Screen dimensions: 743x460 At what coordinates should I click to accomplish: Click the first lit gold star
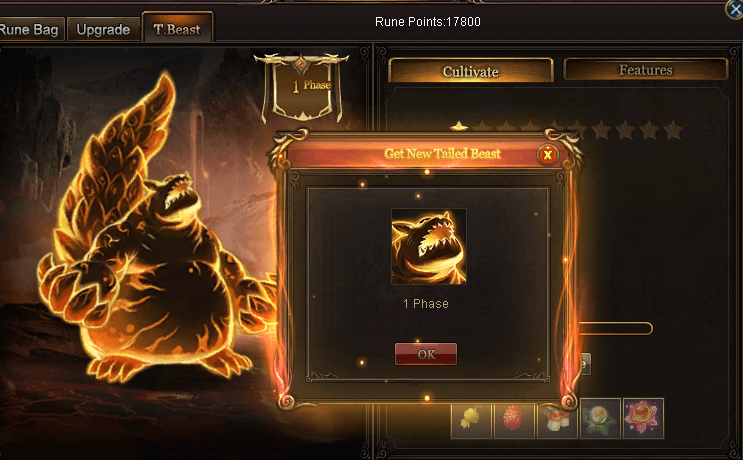point(458,126)
